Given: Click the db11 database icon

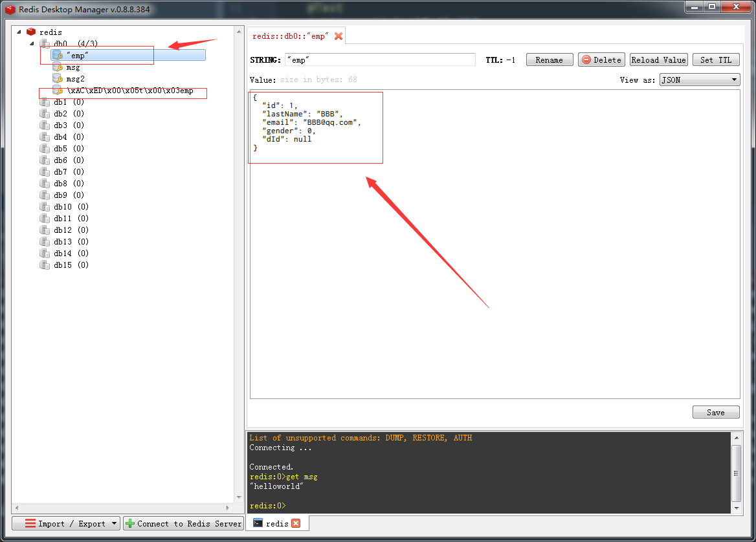Looking at the screenshot, I should 45,218.
